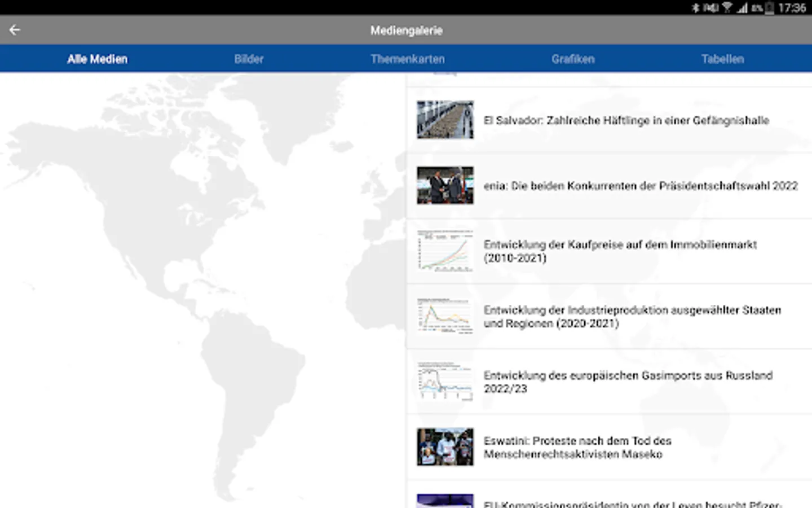Select 'Entwicklung der Kaufpreise auf dem Immobilienmarkt'
The height and width of the screenshot is (508, 812).
pyautogui.click(x=620, y=244)
